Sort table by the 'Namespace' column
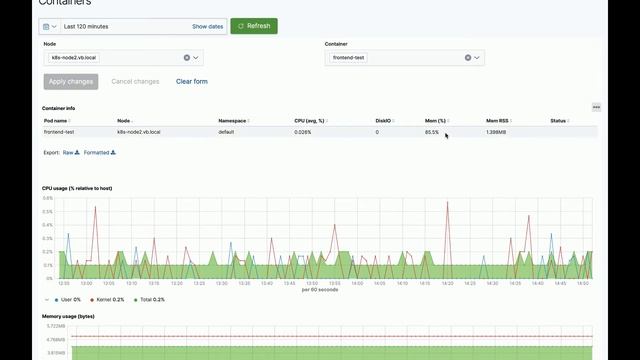640x360 pixels. (x=233, y=121)
